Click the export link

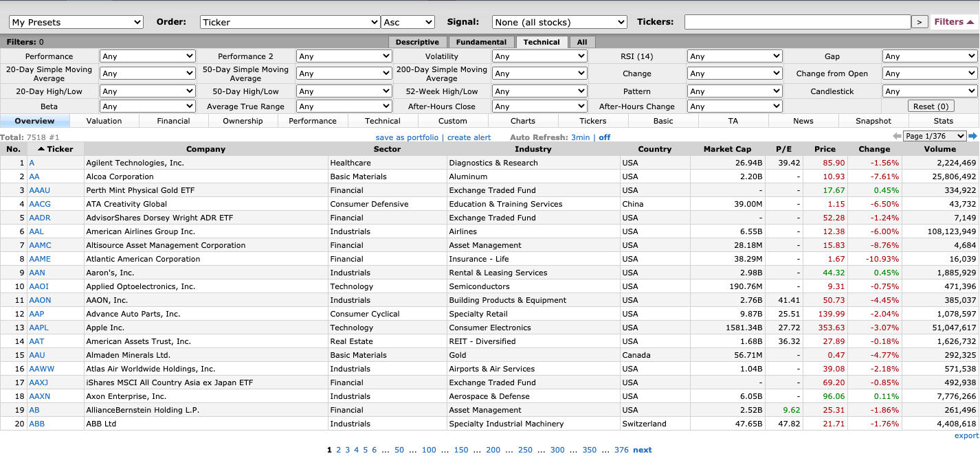click(966, 435)
